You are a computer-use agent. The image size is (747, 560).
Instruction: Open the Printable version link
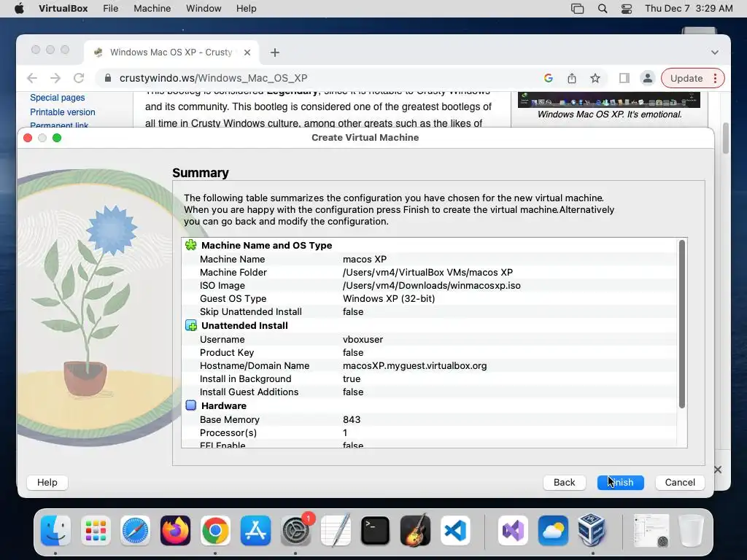click(x=63, y=112)
